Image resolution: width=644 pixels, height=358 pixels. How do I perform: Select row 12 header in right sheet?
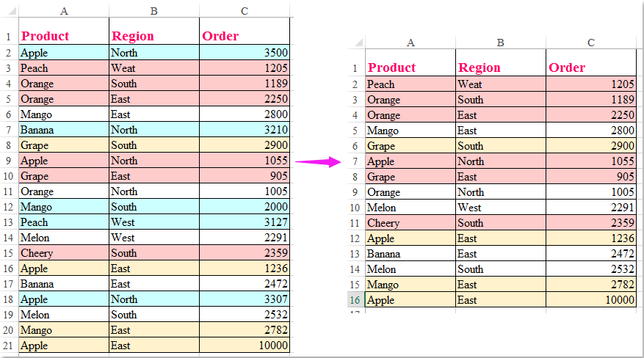(x=355, y=238)
